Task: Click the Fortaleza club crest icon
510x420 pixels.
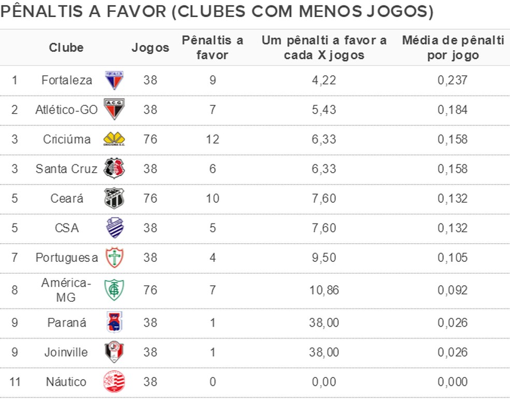Action: [x=114, y=80]
